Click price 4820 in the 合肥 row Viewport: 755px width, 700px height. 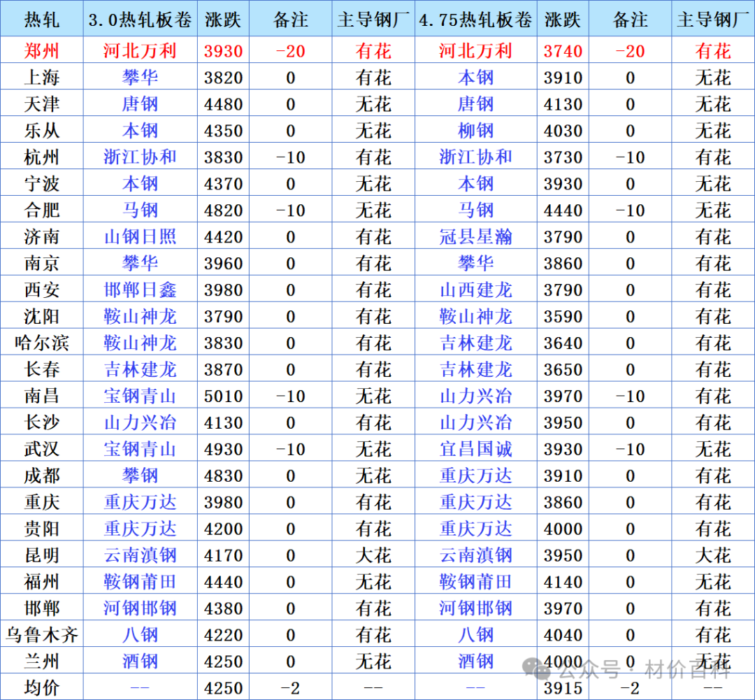[223, 210]
